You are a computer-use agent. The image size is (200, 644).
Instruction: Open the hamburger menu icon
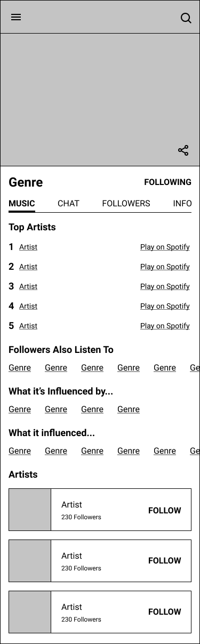pos(16,17)
